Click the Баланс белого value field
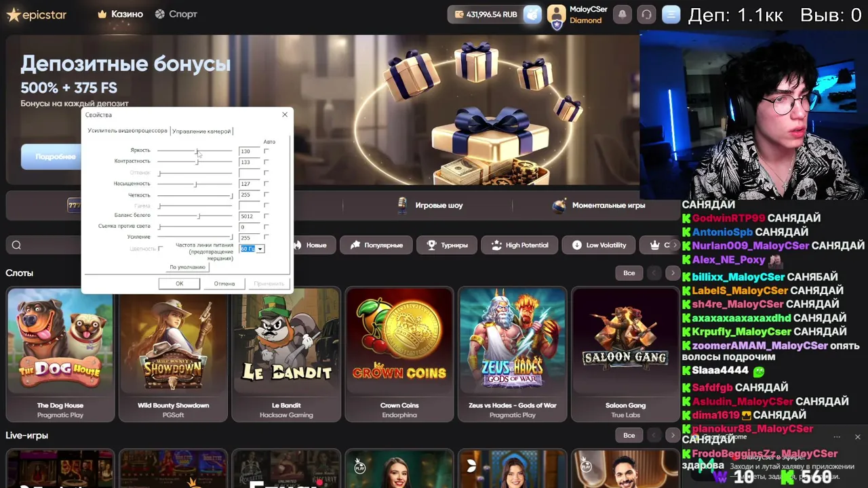Image resolution: width=868 pixels, height=488 pixels. coord(249,216)
